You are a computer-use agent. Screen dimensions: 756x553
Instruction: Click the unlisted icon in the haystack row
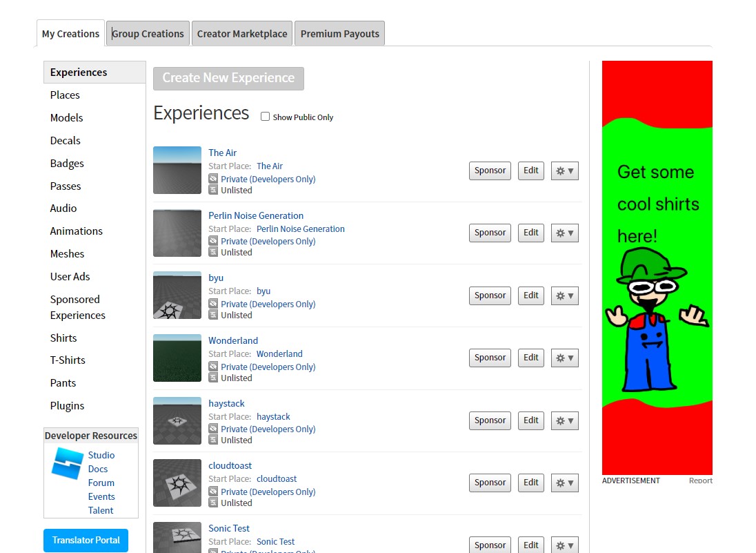(x=213, y=440)
